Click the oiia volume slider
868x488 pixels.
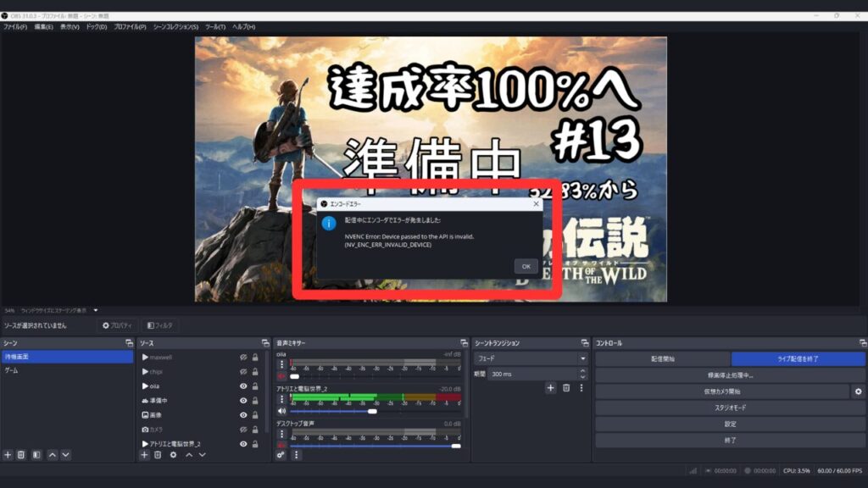click(375, 376)
